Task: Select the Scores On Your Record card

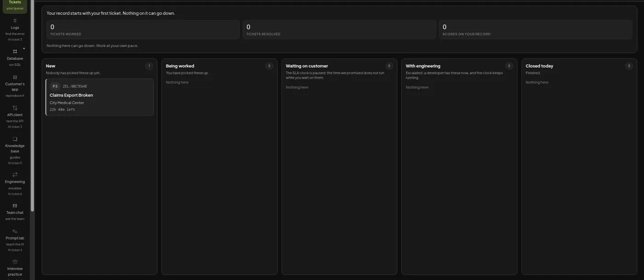Action: 535,30
